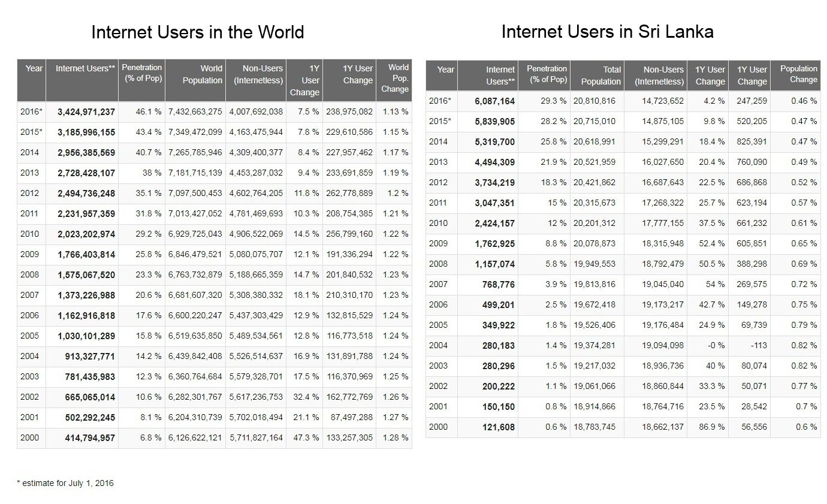This screenshot has width=827, height=504.
Task: Click the 7,432,663,275 world population cell
Action: tap(195, 111)
